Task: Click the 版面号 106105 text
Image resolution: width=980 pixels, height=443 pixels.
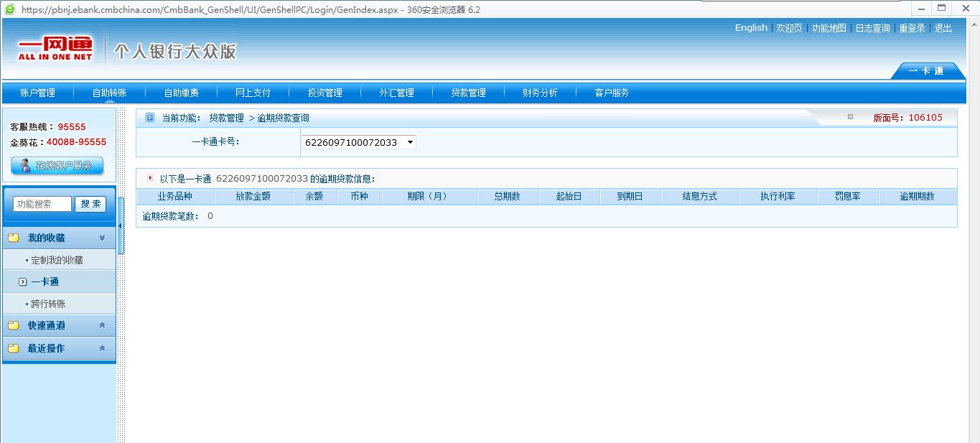Action: tap(907, 118)
